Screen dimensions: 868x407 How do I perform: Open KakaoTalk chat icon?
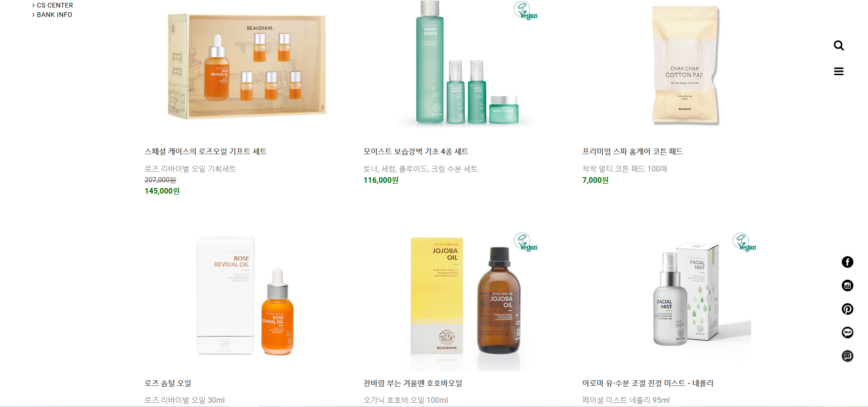(847, 333)
